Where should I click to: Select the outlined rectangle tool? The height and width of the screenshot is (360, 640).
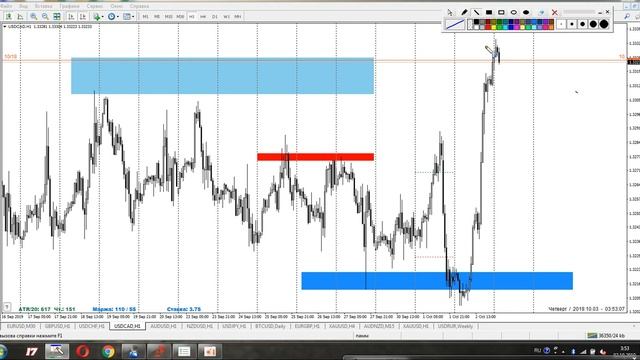pos(501,12)
